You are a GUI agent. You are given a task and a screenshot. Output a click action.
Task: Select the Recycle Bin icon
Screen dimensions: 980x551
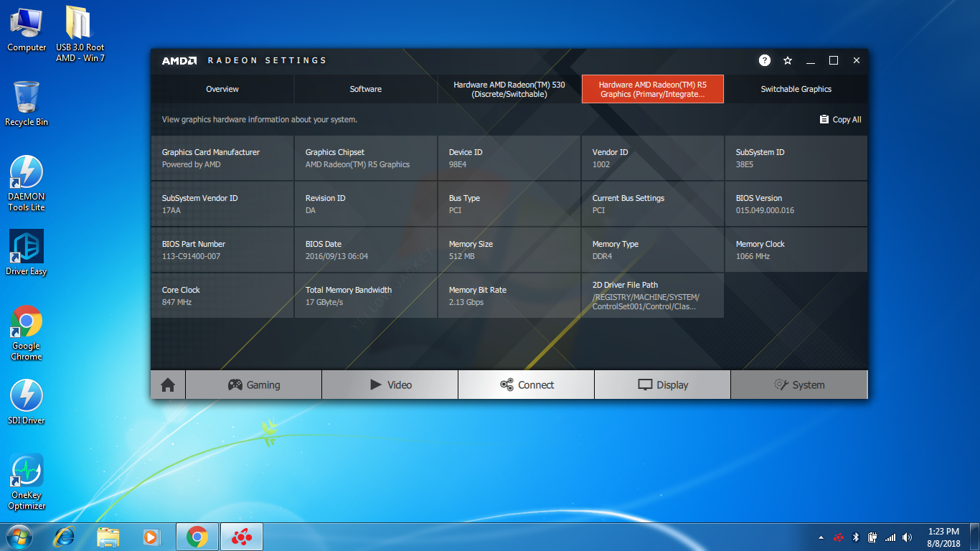click(27, 104)
